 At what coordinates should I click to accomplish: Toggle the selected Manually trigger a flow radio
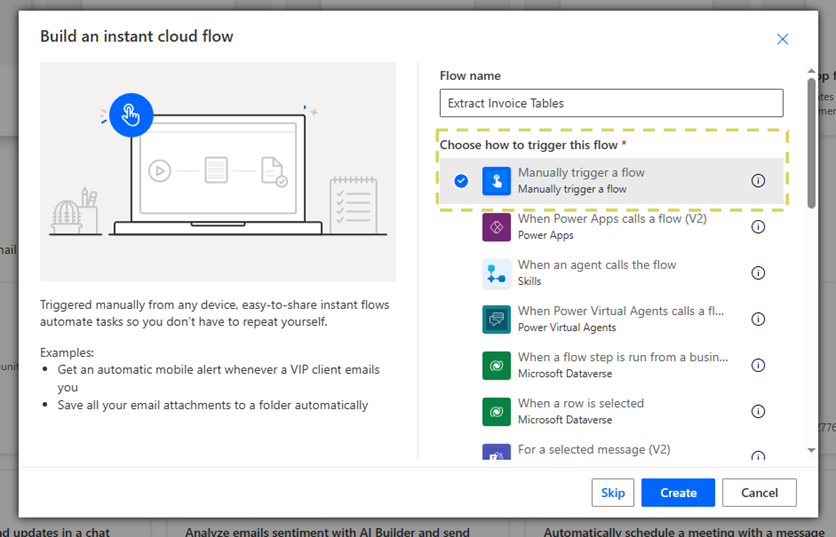[461, 181]
